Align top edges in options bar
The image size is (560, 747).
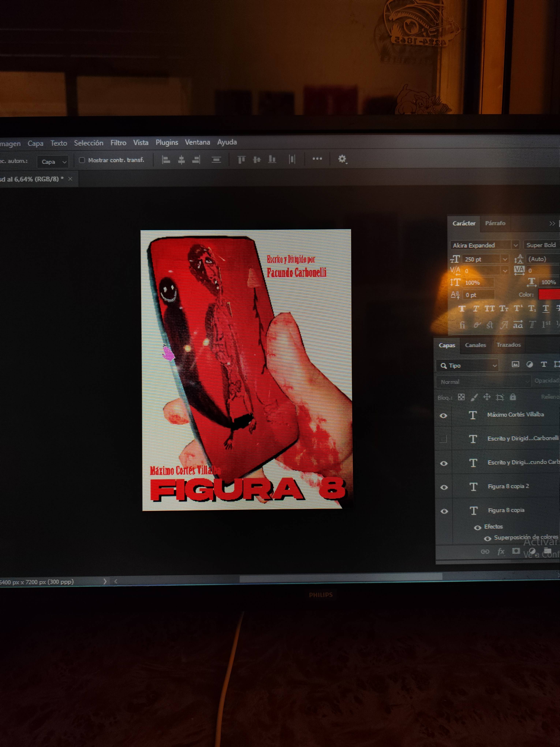(x=241, y=159)
